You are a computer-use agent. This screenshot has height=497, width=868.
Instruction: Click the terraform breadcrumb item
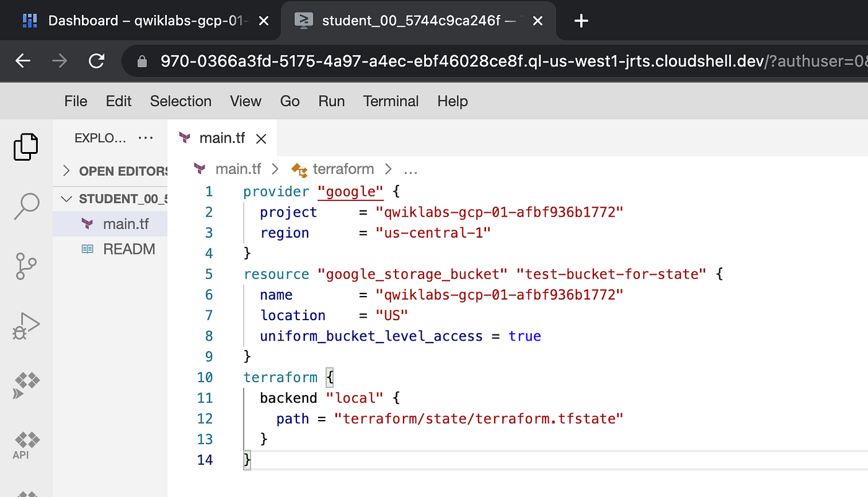(x=343, y=169)
